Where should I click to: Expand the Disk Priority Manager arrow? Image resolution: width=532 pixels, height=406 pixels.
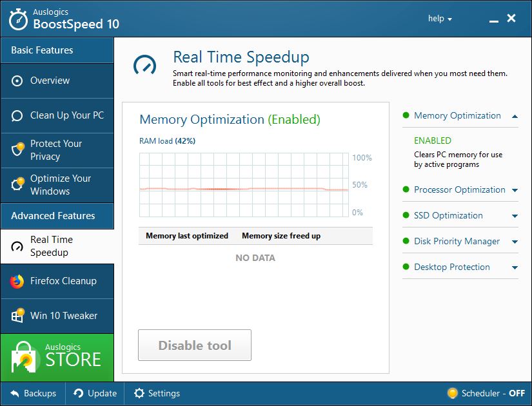point(515,242)
